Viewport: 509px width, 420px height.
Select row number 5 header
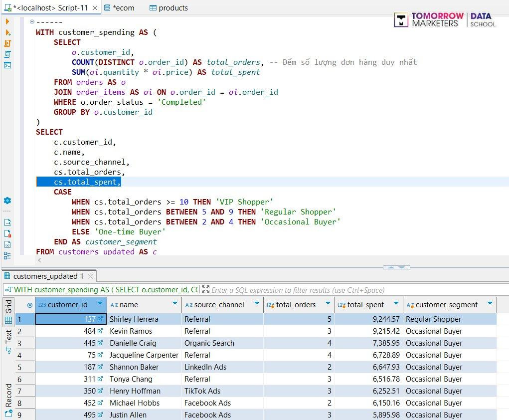pos(25,367)
